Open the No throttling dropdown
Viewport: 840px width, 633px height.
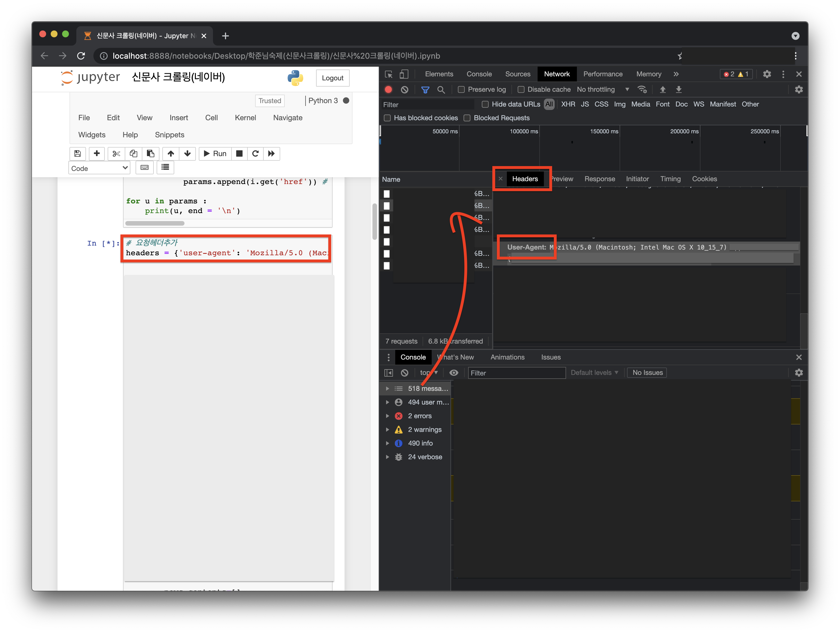(603, 90)
